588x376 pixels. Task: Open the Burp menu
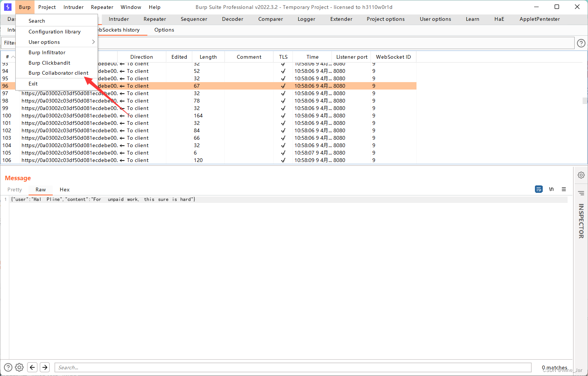(x=25, y=7)
